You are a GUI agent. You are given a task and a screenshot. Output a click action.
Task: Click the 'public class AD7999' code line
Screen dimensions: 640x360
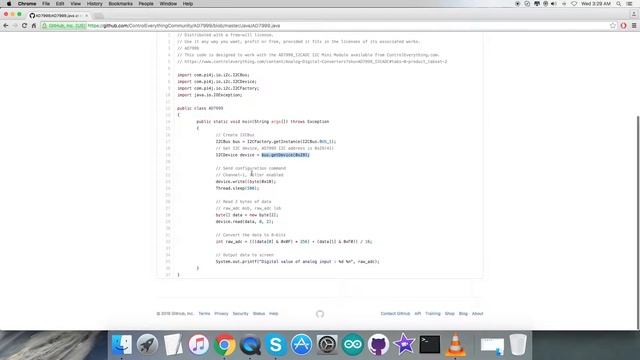(200, 108)
